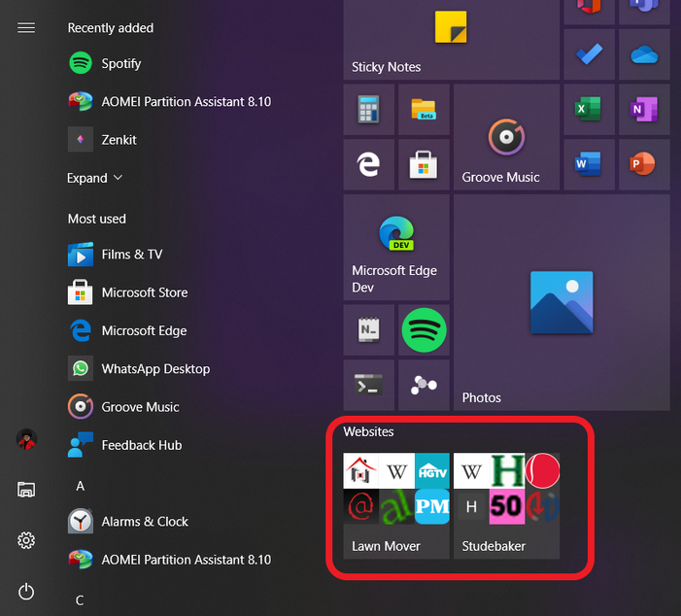Open the Files Beta folder tile

424,110
